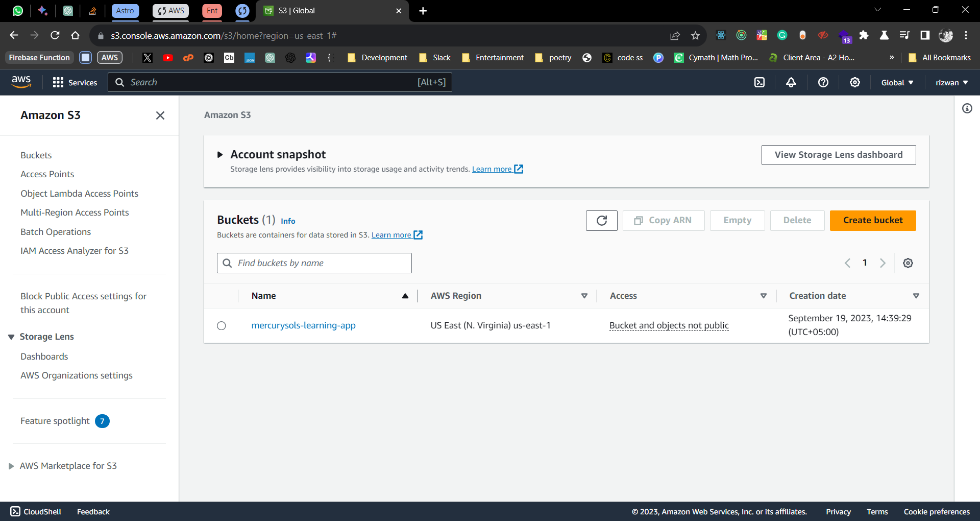
Task: Open CloudShell in the footer
Action: click(36, 511)
